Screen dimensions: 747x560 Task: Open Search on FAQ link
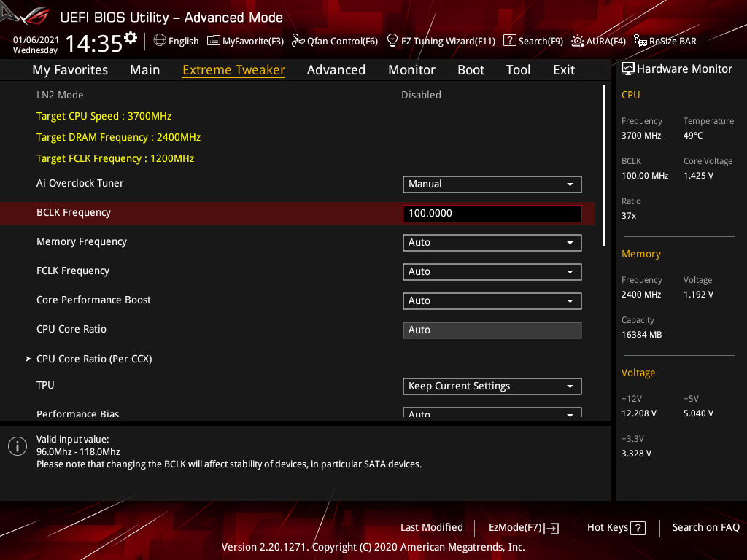point(705,528)
